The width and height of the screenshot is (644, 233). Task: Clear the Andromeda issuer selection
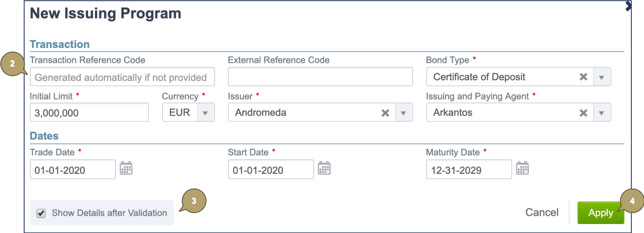click(x=385, y=113)
